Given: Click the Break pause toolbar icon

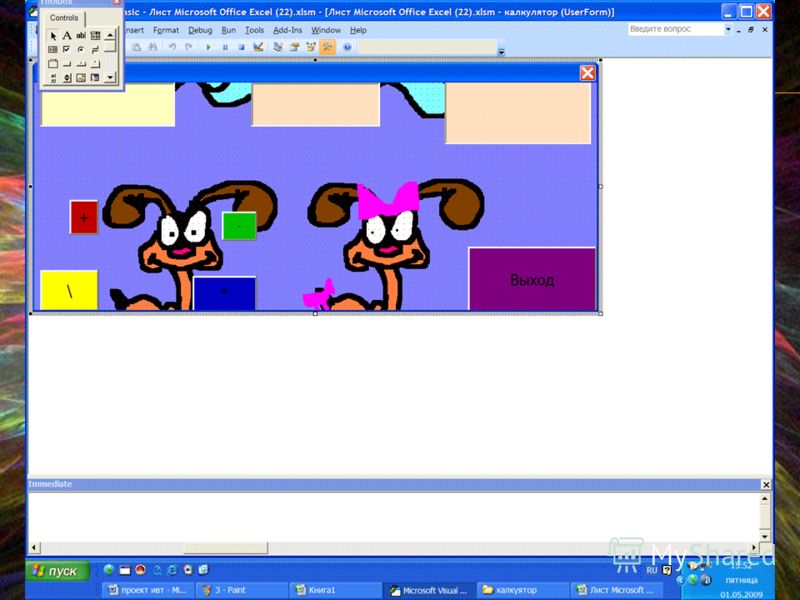Looking at the screenshot, I should tap(225, 47).
